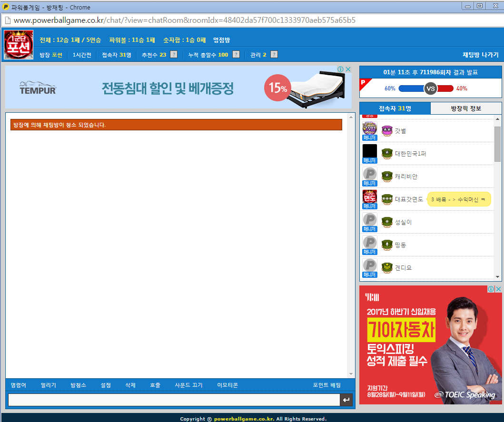
Task: Click the browser address bar URL
Action: 185,20
